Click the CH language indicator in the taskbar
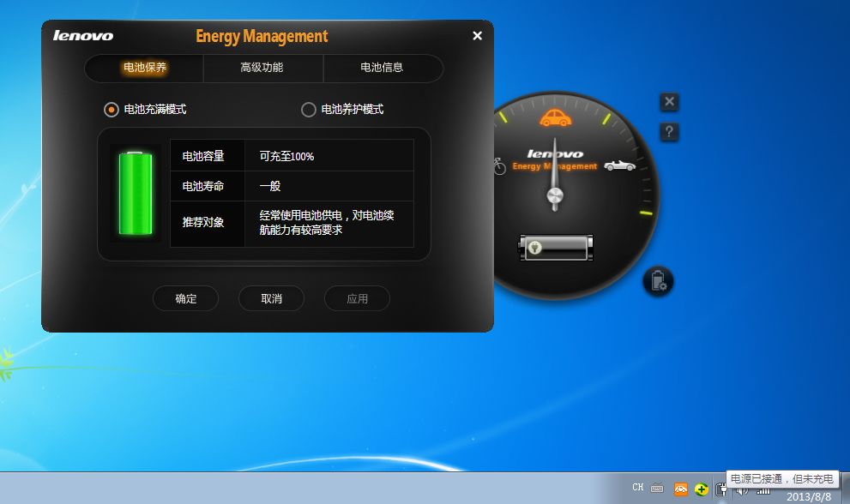The image size is (850, 504). point(638,488)
